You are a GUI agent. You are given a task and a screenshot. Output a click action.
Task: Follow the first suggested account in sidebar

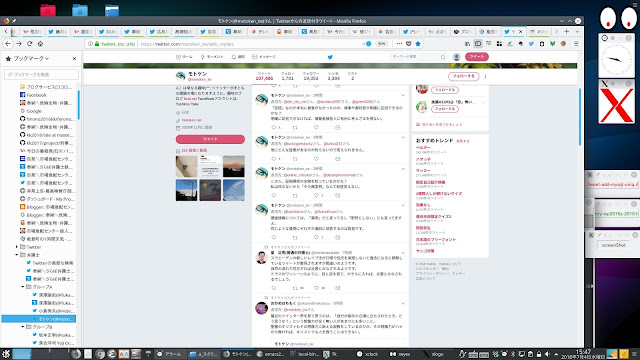pos(444,90)
